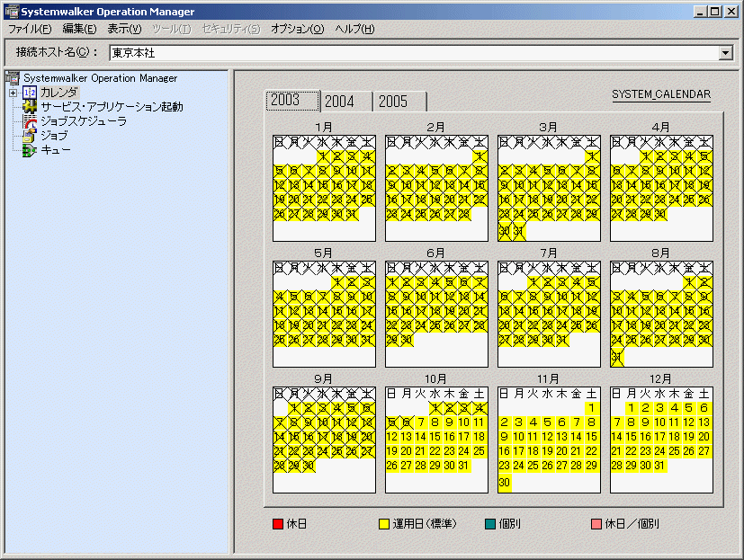The image size is (744, 560).
Task: Click the サービス・アプリケーション起動 gear icon
Action: [30, 107]
